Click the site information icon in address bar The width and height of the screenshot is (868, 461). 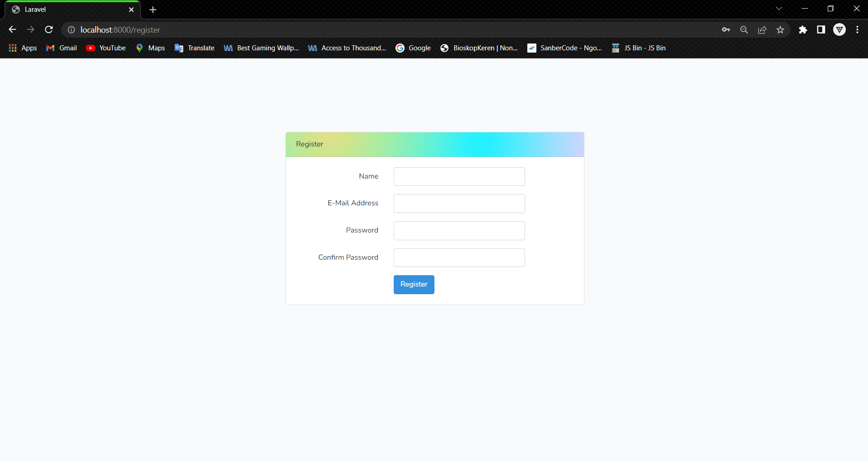point(71,30)
